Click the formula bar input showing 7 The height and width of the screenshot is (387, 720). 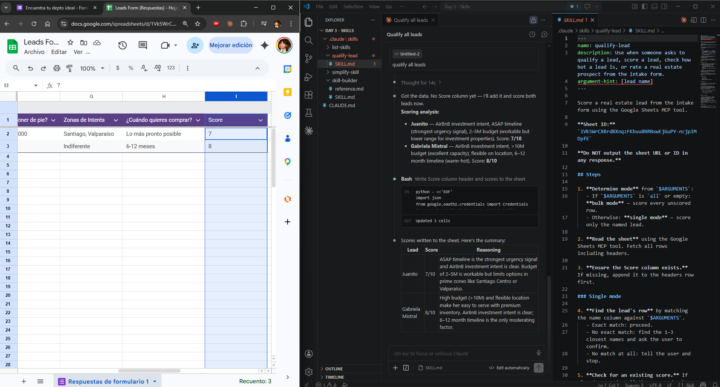(165, 85)
